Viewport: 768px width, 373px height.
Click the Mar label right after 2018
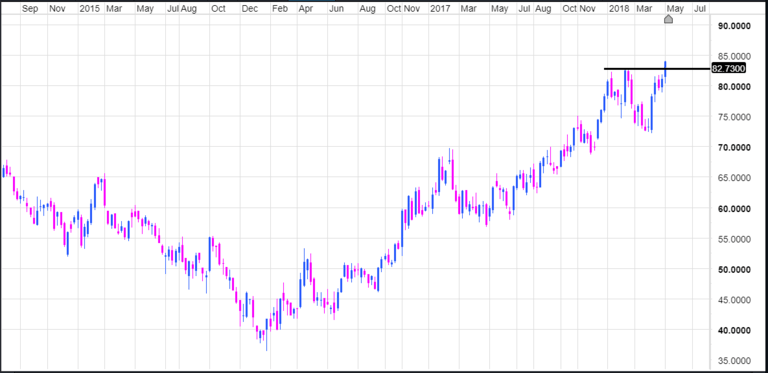(645, 9)
